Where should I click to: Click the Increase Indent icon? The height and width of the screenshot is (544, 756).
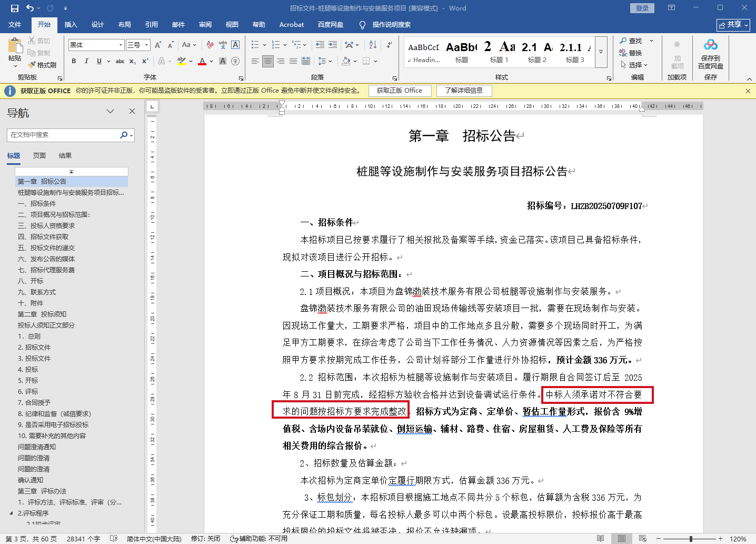pos(333,45)
